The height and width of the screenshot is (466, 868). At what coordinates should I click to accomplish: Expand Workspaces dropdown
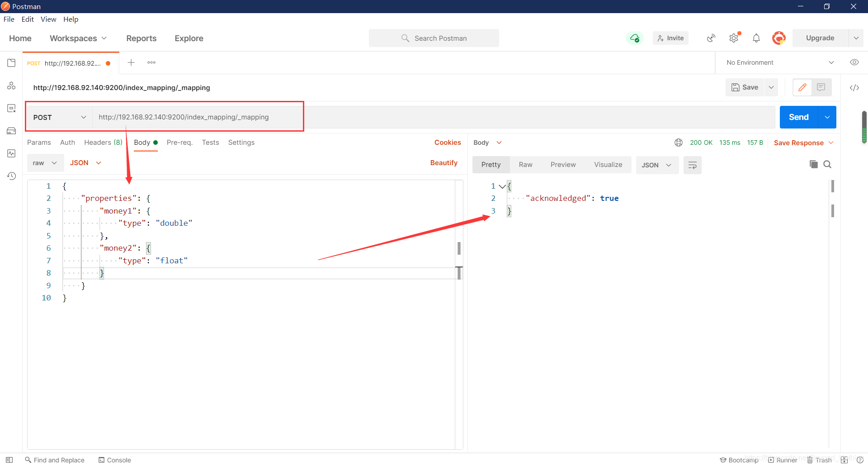coord(78,38)
